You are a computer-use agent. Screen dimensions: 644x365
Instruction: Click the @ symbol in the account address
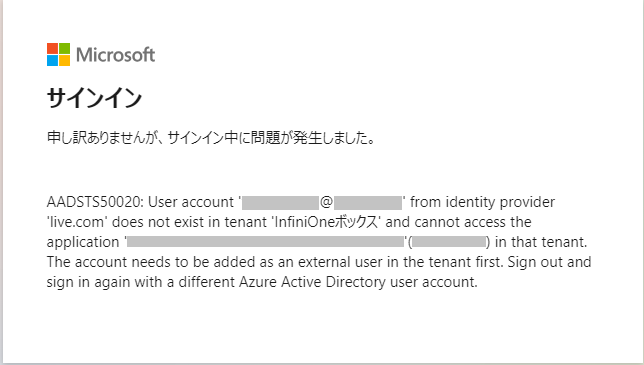click(327, 202)
